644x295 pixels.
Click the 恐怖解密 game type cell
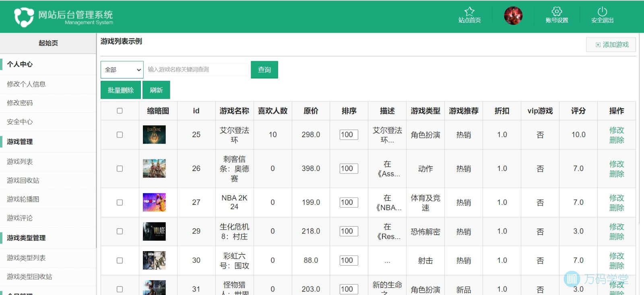pyautogui.click(x=425, y=231)
